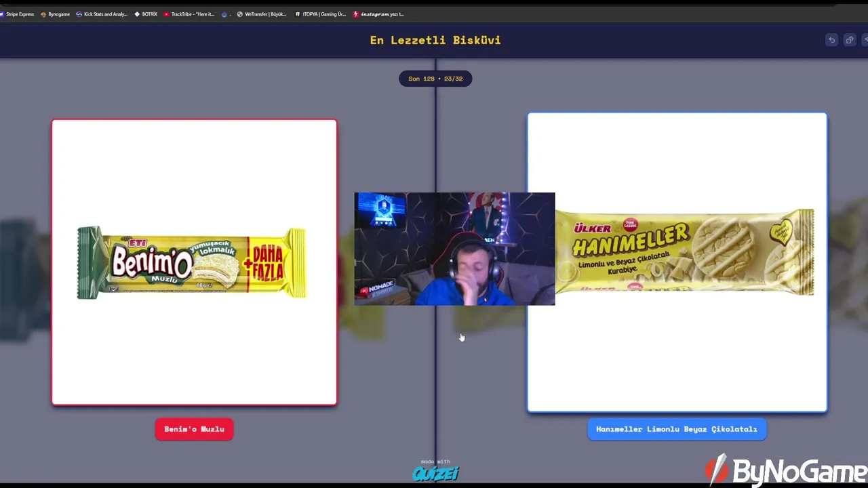Open the WeTransfer bookmark
The height and width of the screenshot is (488, 868).
pyautogui.click(x=261, y=14)
